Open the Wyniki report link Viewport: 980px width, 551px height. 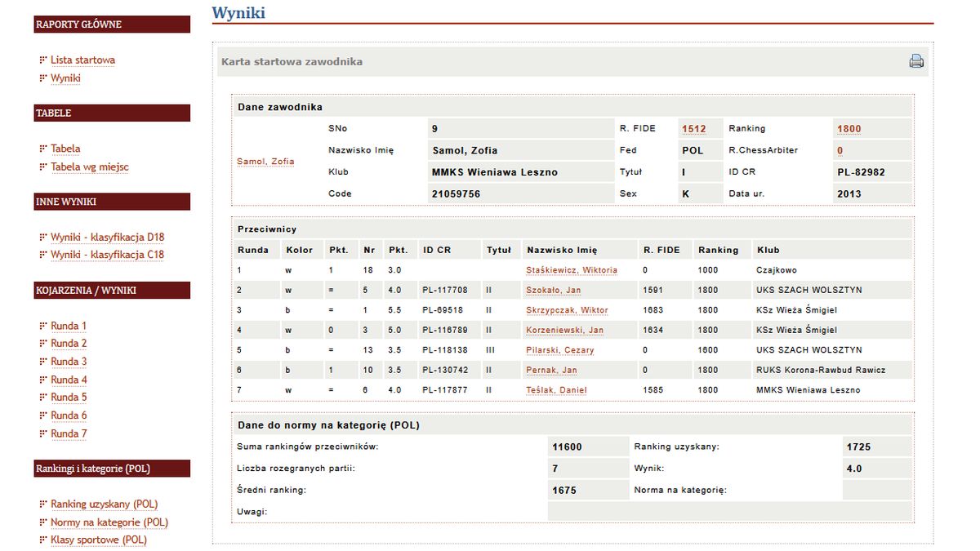click(65, 78)
